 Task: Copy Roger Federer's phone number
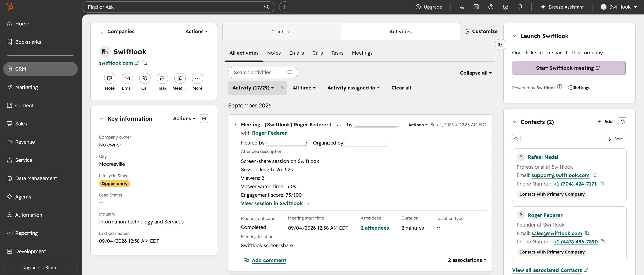(x=603, y=241)
